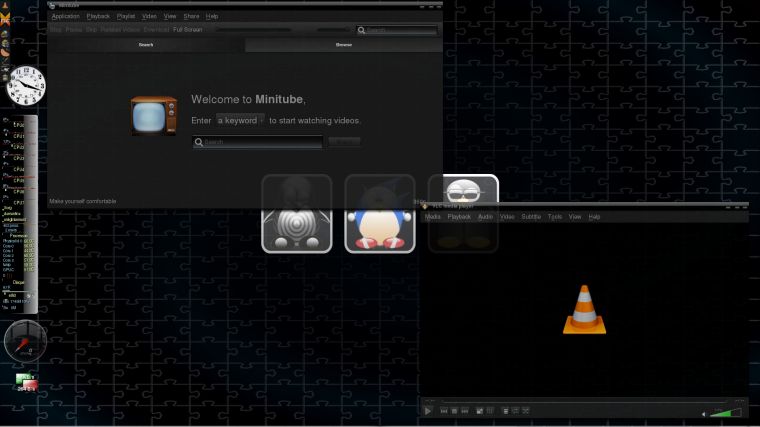Open the Help menu in Minitube
The width and height of the screenshot is (760, 427).
pyautogui.click(x=212, y=16)
